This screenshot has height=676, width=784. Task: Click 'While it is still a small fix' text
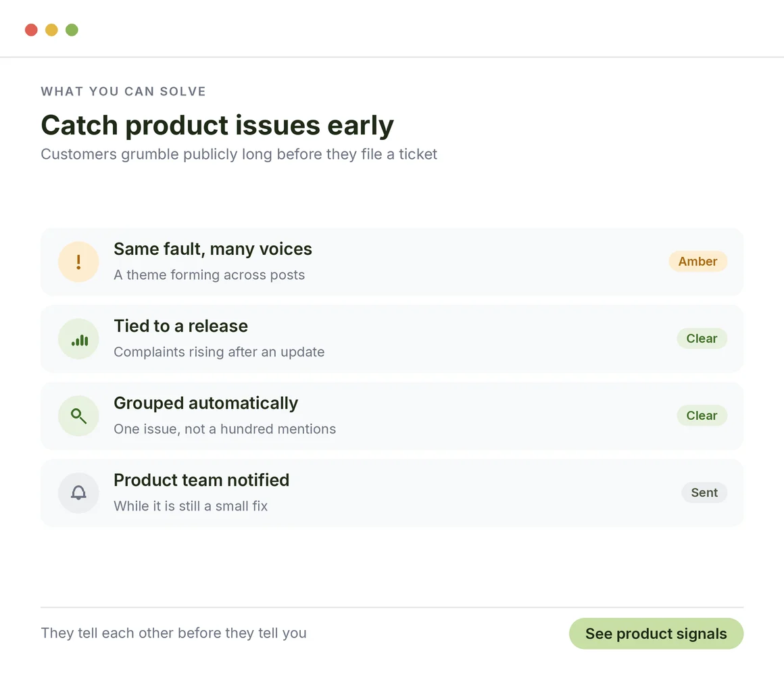191,506
